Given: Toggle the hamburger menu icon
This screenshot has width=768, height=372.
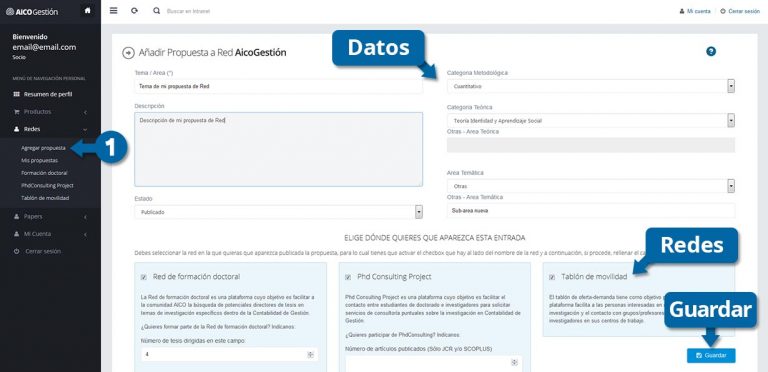Looking at the screenshot, I should point(114,10).
